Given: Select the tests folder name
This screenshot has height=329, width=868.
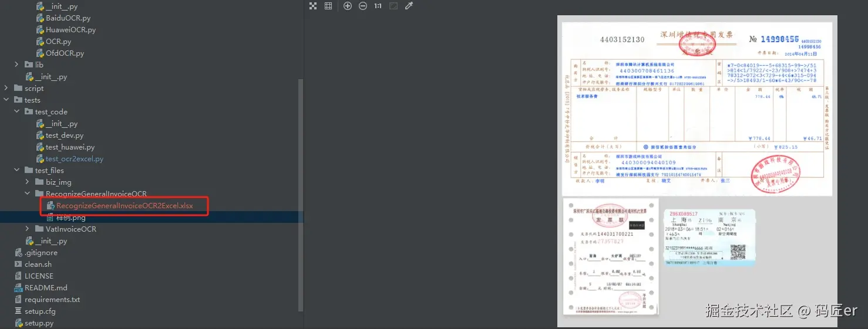Looking at the screenshot, I should click(32, 100).
